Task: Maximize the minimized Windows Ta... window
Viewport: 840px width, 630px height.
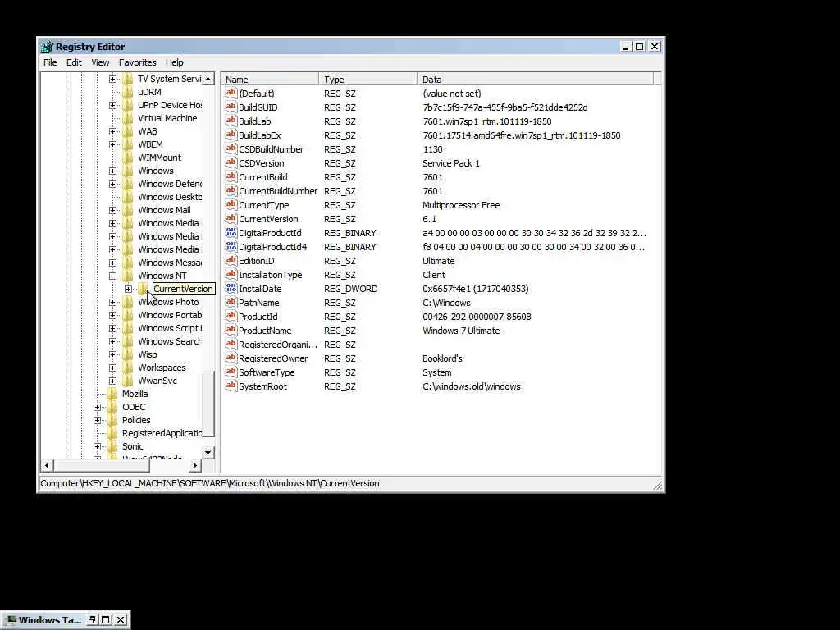Action: [x=106, y=620]
